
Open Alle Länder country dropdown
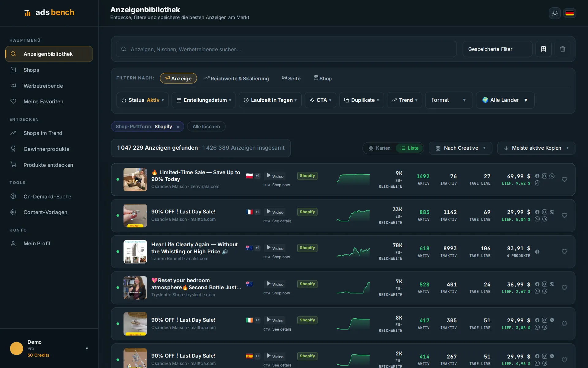click(x=505, y=100)
